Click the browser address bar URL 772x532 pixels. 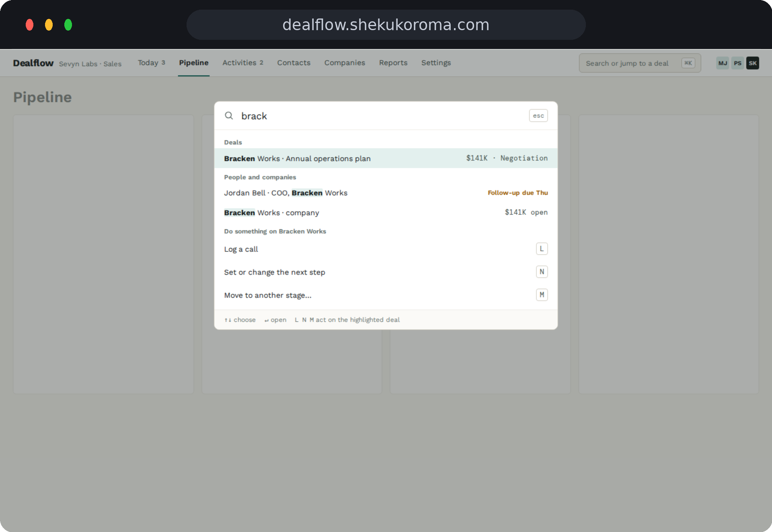[386, 25]
